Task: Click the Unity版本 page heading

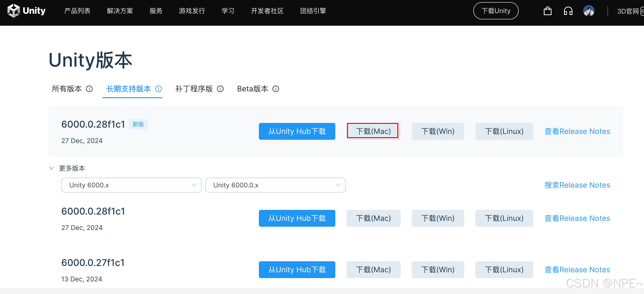Action: coord(90,60)
